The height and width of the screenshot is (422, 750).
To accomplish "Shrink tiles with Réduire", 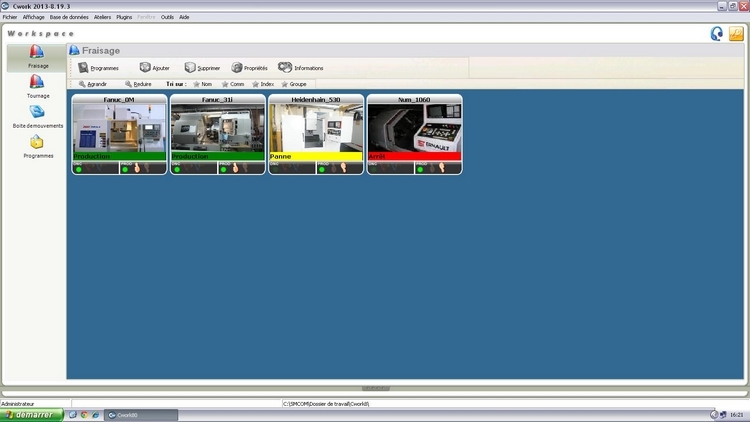I will point(138,84).
